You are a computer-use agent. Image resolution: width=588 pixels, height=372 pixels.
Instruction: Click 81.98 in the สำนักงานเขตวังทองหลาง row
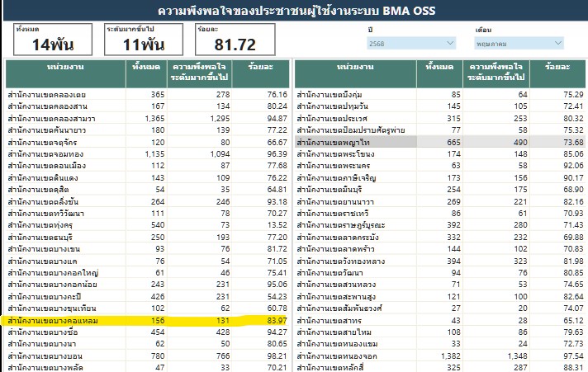pyautogui.click(x=573, y=261)
